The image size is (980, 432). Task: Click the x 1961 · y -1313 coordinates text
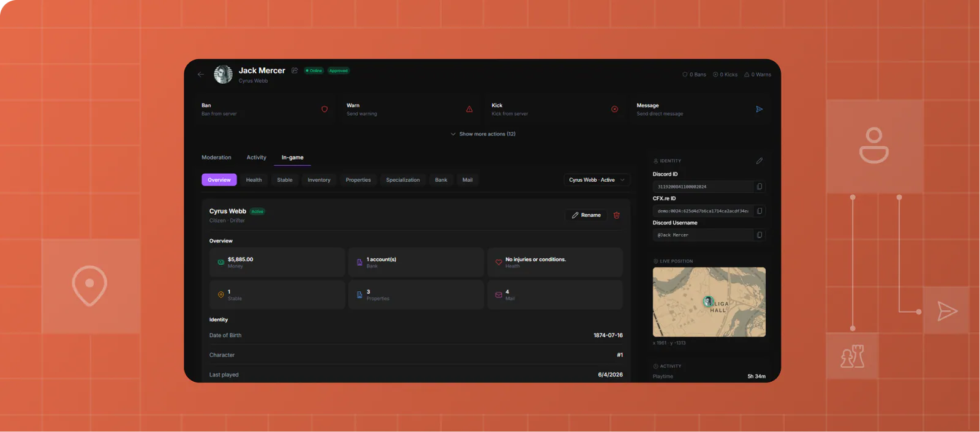(x=669, y=343)
